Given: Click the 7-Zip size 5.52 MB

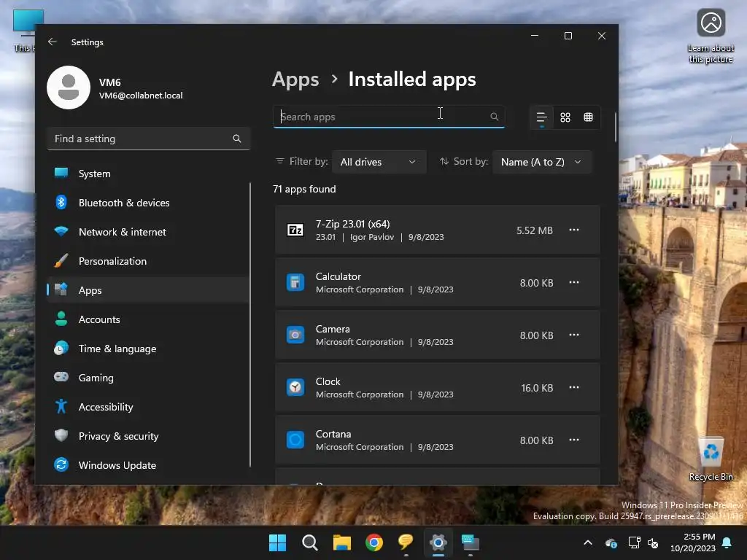Looking at the screenshot, I should (x=535, y=230).
